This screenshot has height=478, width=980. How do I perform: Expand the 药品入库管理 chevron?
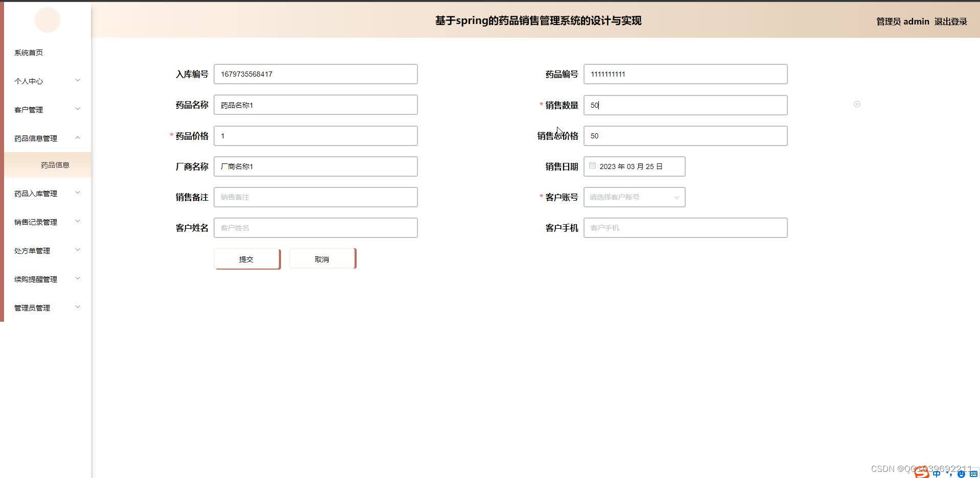78,193
